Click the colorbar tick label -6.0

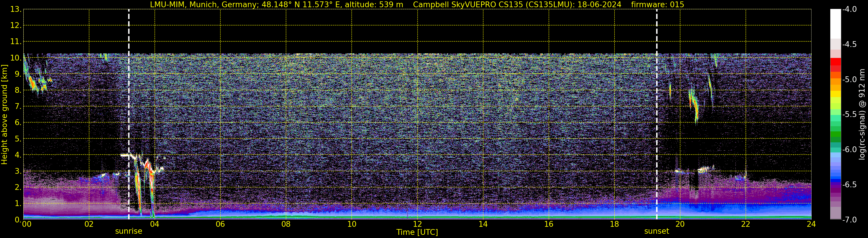[849, 149]
